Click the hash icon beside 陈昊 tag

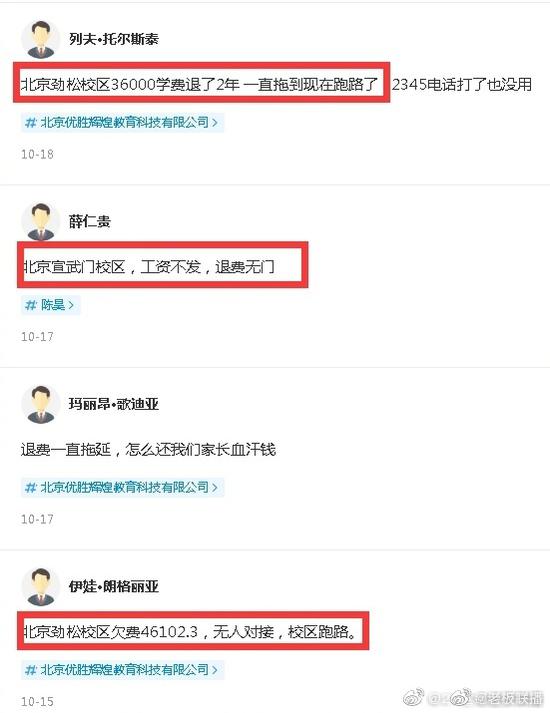point(31,305)
